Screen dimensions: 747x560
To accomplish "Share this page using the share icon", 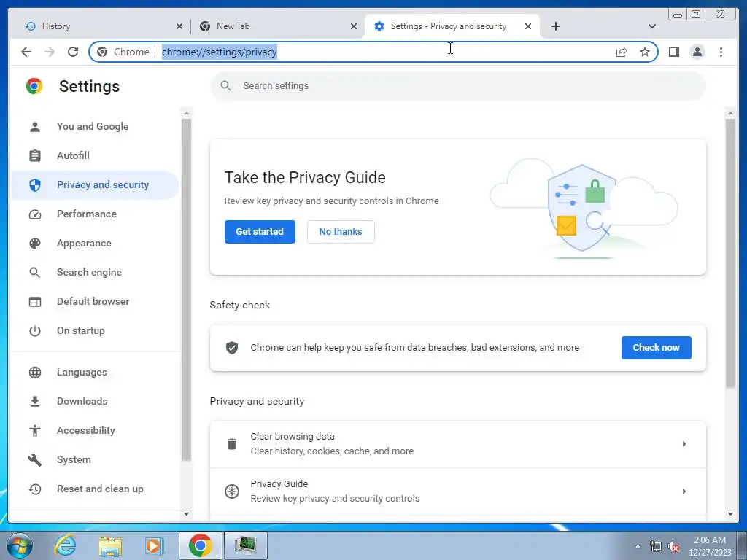I will click(x=622, y=52).
